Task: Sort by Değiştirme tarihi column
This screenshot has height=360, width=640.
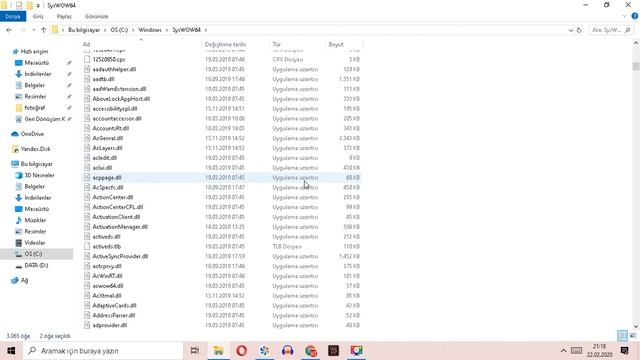Action: pyautogui.click(x=236, y=44)
